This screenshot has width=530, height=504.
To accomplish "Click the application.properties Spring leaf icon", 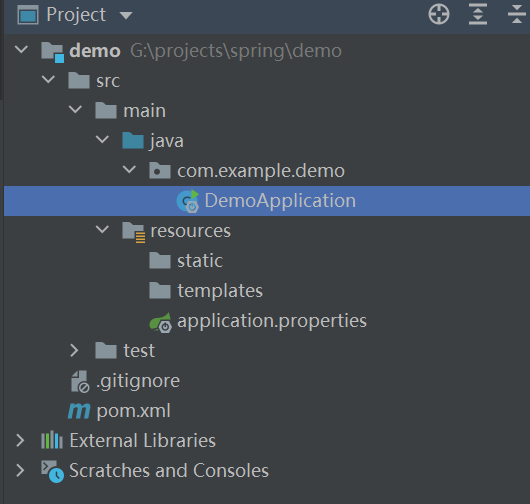I will 161,322.
